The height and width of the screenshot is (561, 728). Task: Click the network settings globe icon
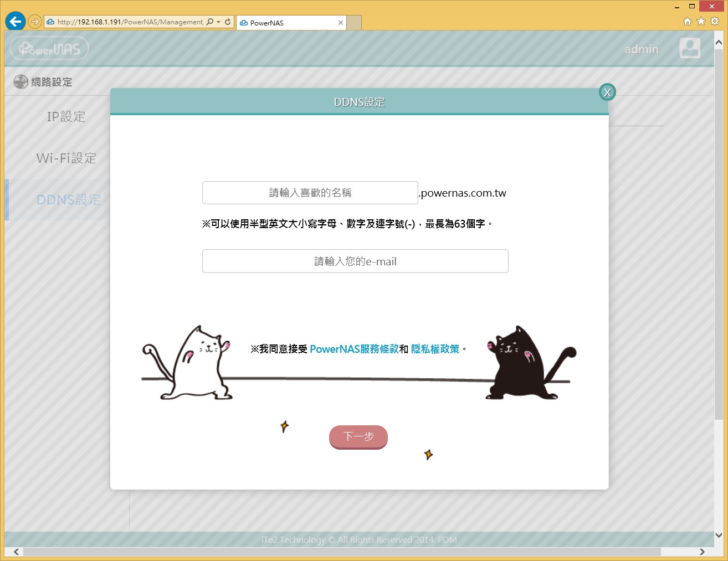20,82
